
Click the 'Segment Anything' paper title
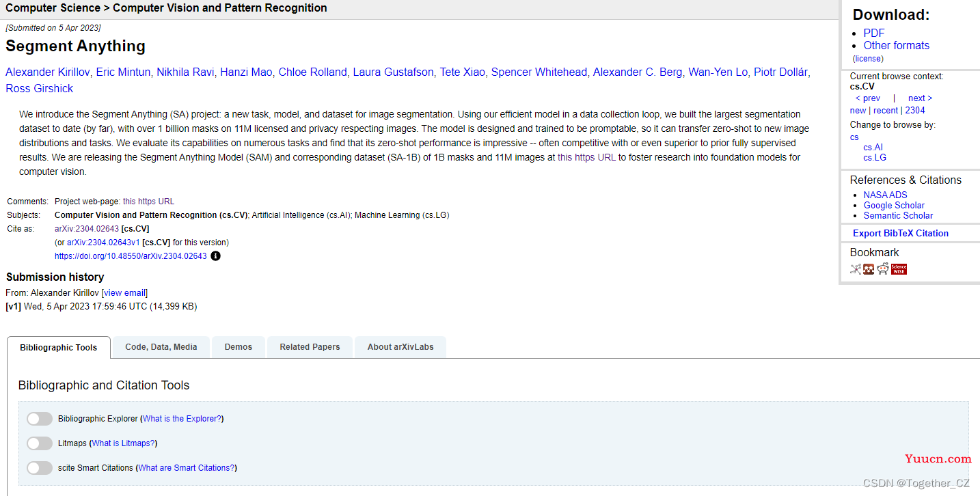(75, 46)
